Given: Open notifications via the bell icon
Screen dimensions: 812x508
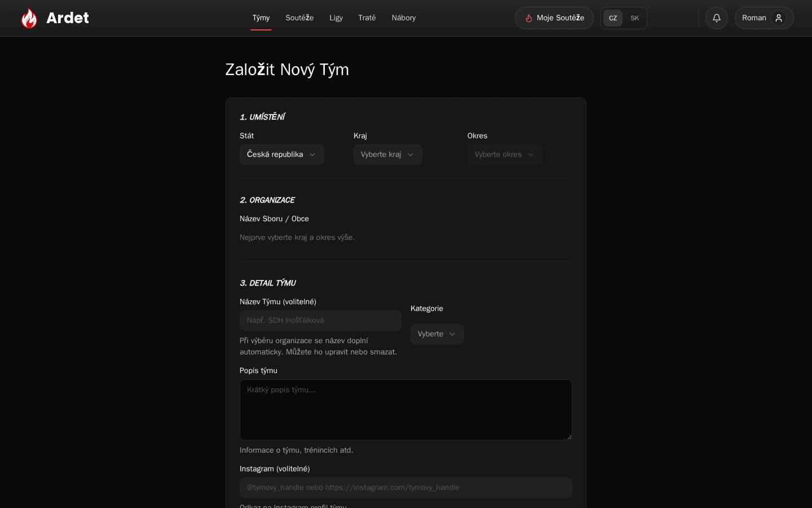Looking at the screenshot, I should tap(717, 18).
